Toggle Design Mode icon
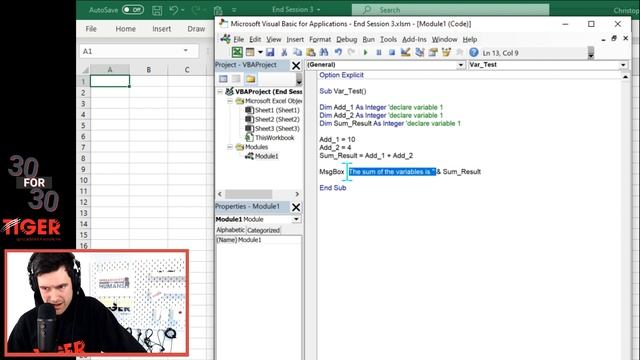 (x=405, y=52)
